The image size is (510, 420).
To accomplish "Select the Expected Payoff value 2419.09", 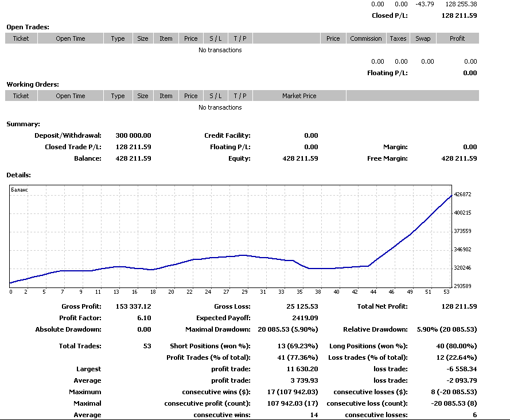I will [305, 318].
